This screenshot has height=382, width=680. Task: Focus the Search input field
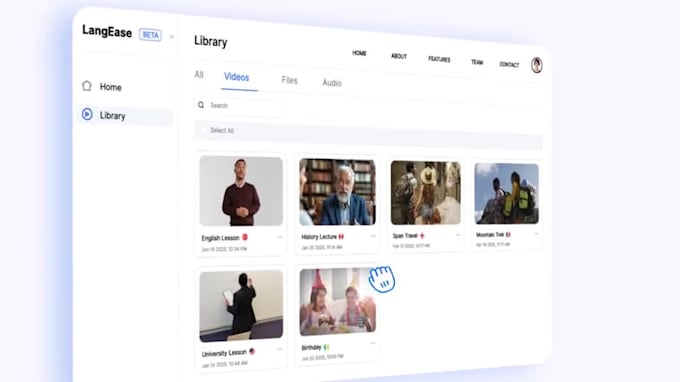pyautogui.click(x=238, y=106)
